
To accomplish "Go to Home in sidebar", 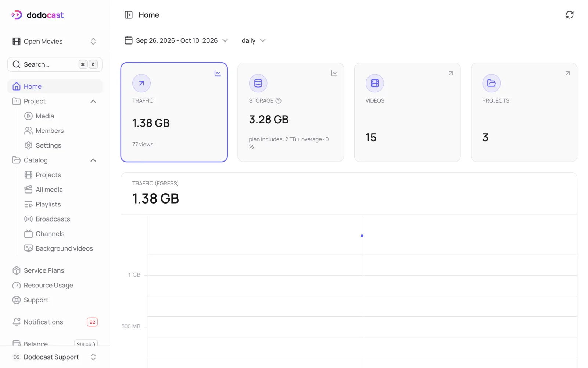I will (x=55, y=86).
